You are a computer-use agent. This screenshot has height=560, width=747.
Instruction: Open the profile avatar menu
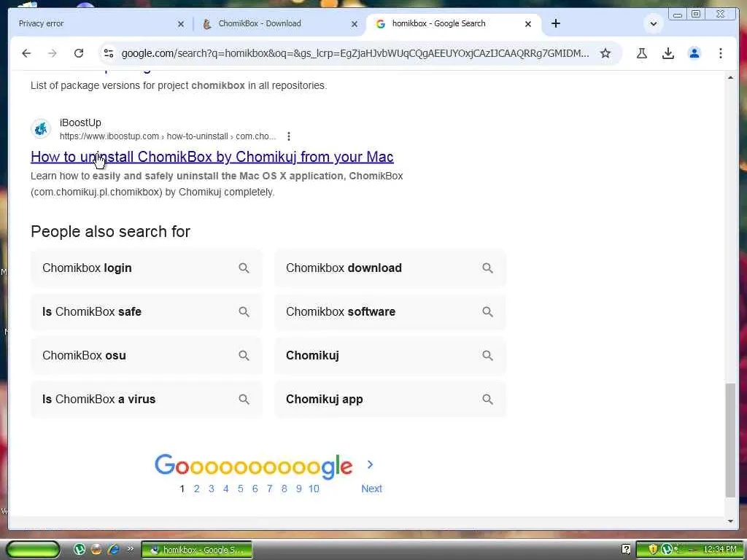coord(694,53)
